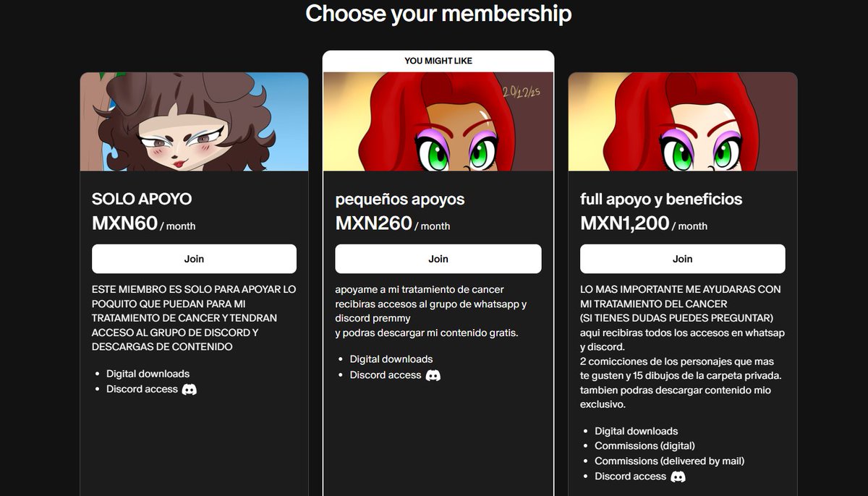Viewport: 868px width, 496px height.
Task: Click the Choose your membership heading
Action: coord(438,13)
